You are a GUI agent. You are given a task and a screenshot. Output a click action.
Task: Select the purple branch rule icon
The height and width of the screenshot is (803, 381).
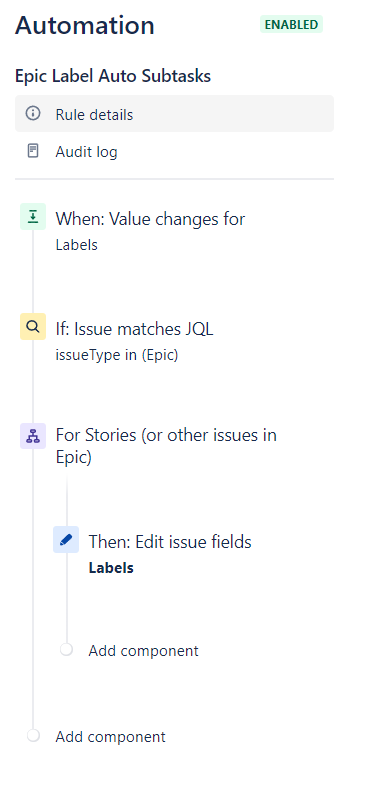[33, 436]
